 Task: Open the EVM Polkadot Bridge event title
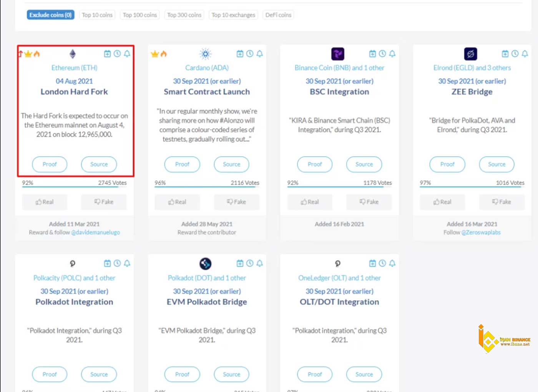(x=207, y=302)
